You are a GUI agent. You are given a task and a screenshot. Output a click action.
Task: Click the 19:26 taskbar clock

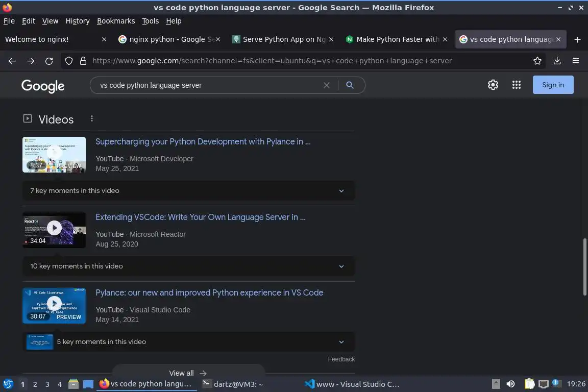576,384
